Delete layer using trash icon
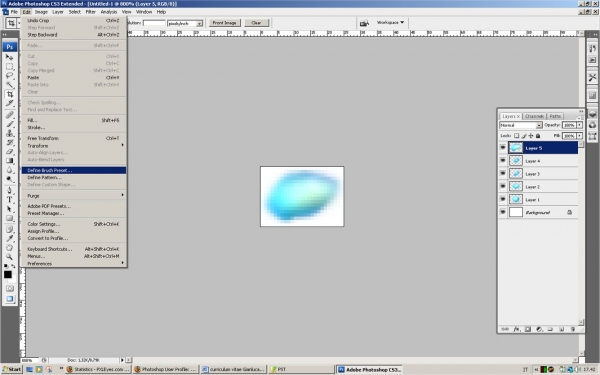 (573, 329)
